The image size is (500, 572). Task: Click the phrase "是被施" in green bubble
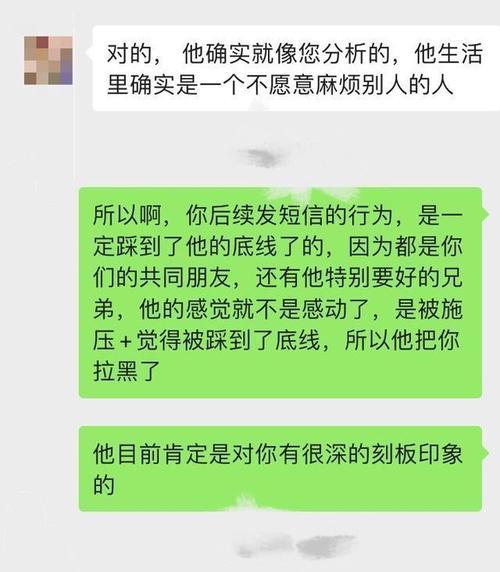[429, 309]
